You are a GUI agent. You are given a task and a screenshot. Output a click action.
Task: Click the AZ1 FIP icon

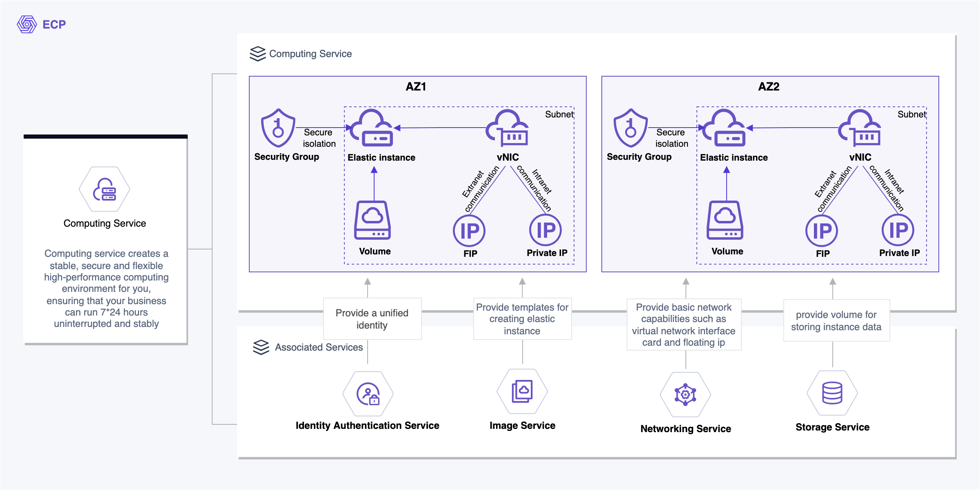[469, 231]
